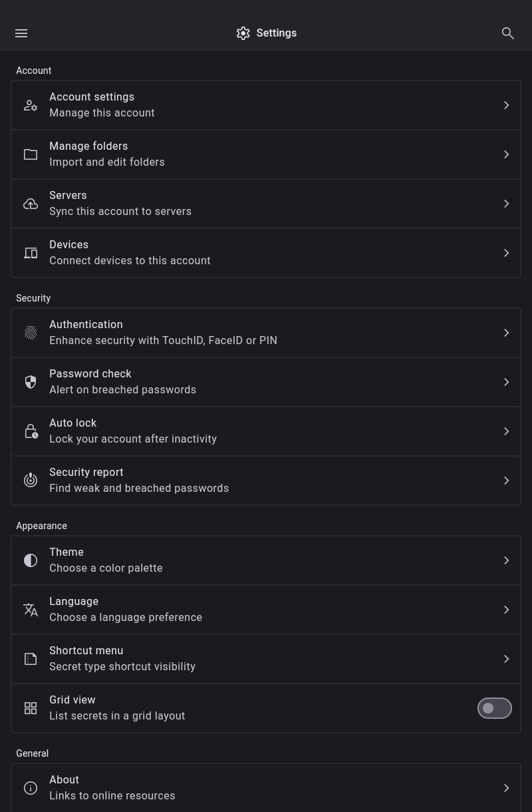Open the hamburger navigation menu

point(21,33)
